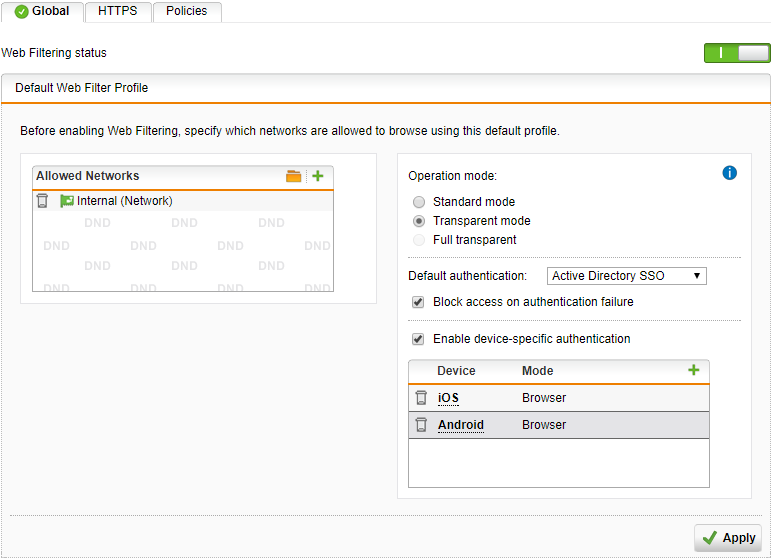Click the green network icon beside Internal
The height and width of the screenshot is (560, 778).
[66, 201]
